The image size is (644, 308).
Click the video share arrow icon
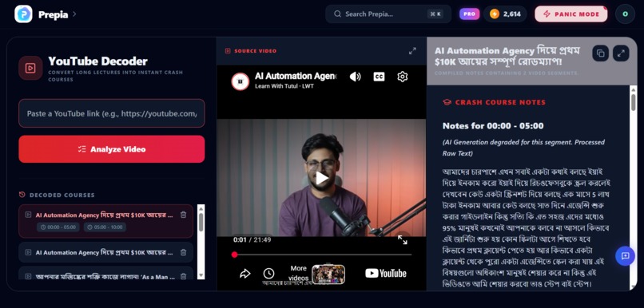(x=244, y=274)
